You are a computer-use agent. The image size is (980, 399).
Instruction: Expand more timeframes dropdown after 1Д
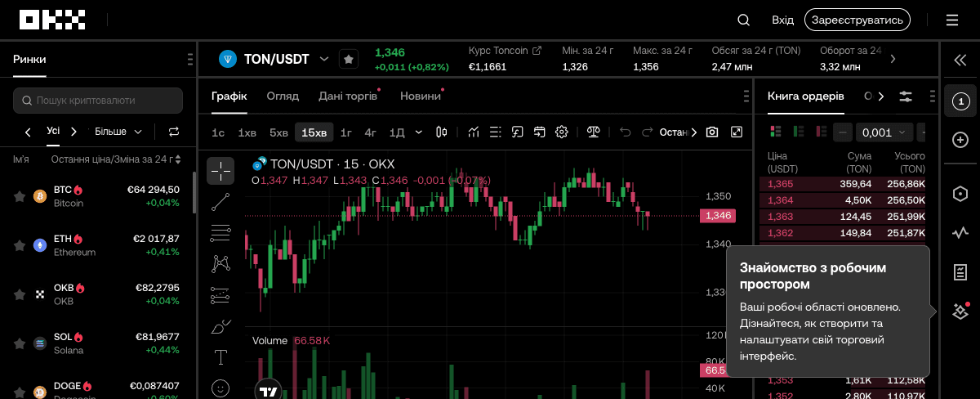(x=419, y=132)
